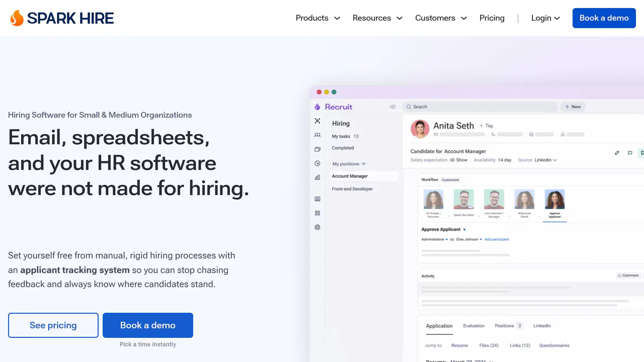Select the candidate scan icon in sidebar
The image size is (644, 362).
(317, 121)
